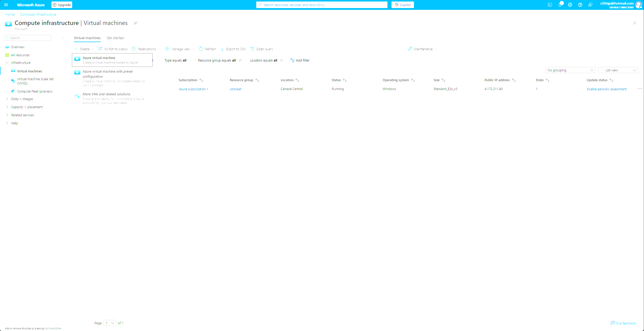Open the portal hamburger menu
Screen dimensions: 644x331
(6, 5)
